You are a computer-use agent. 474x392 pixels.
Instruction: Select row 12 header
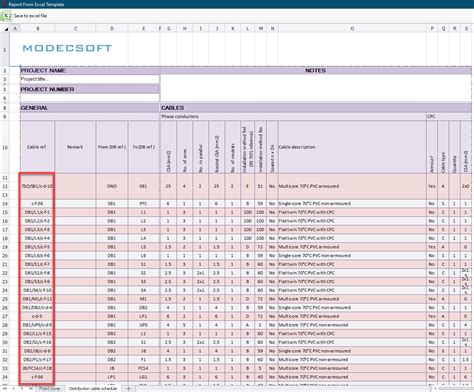click(x=5, y=186)
